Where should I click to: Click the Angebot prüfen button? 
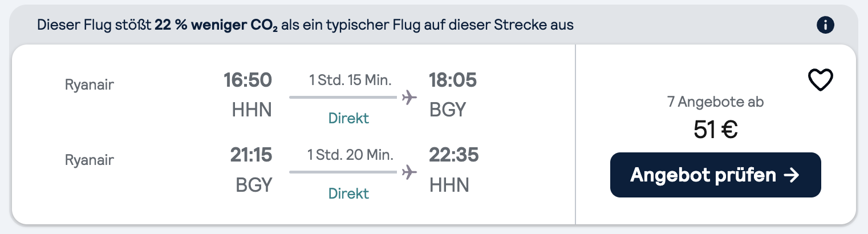(x=716, y=175)
